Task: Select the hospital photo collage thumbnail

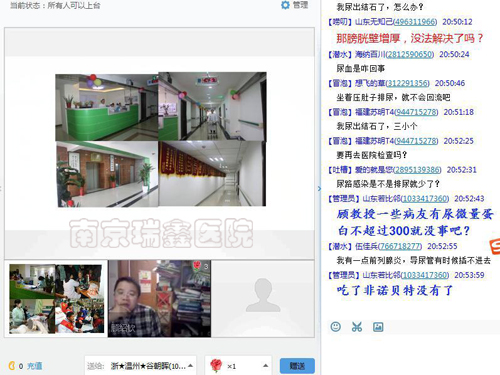Action: coord(56,299)
